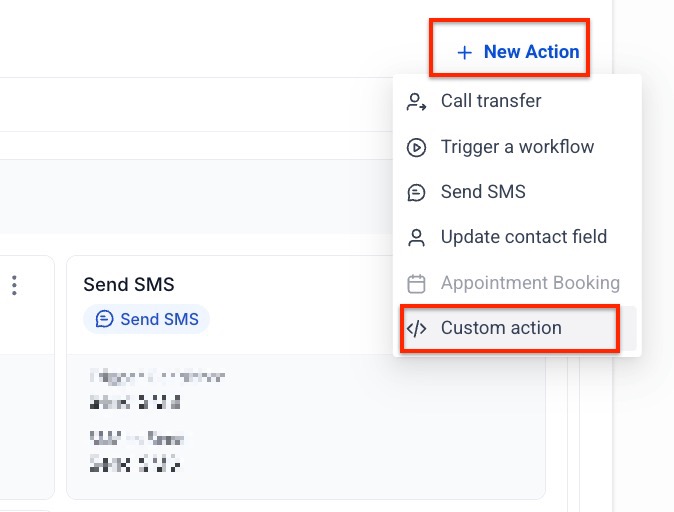Image resolution: width=674 pixels, height=512 pixels.
Task: Open the three-dot options menu on the left card
Action: (15, 286)
